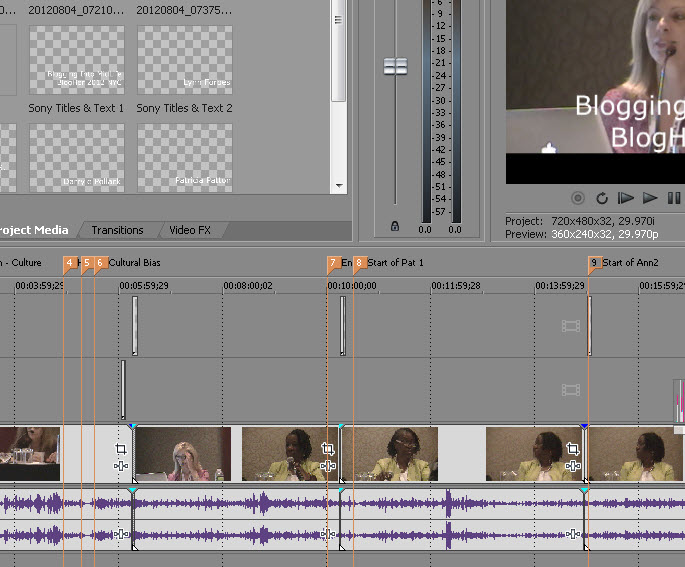685x567 pixels.
Task: Click the 20120804_07375... media file name
Action: click(x=184, y=10)
